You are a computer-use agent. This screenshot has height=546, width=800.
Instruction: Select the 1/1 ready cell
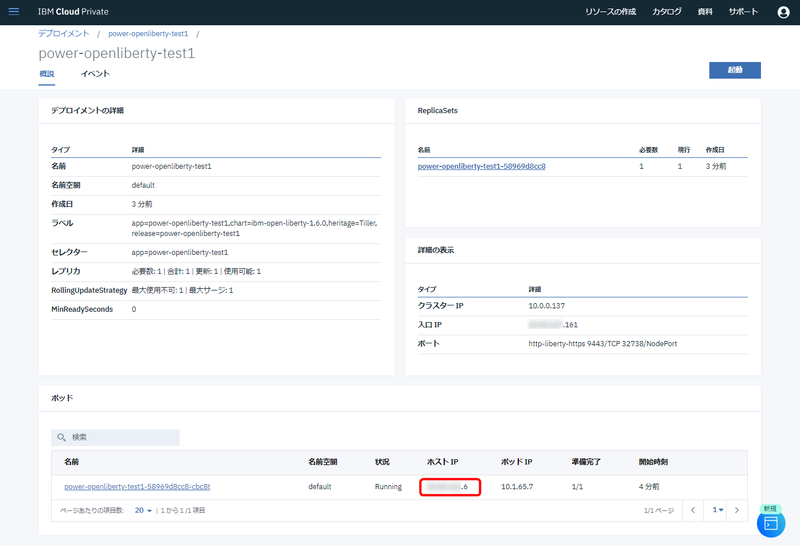pos(577,487)
